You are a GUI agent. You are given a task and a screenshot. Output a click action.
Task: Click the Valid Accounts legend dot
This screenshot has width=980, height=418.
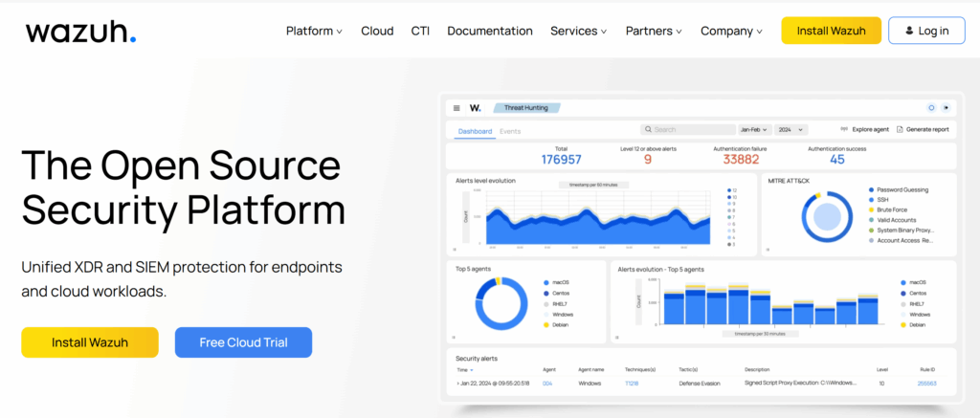(x=871, y=220)
